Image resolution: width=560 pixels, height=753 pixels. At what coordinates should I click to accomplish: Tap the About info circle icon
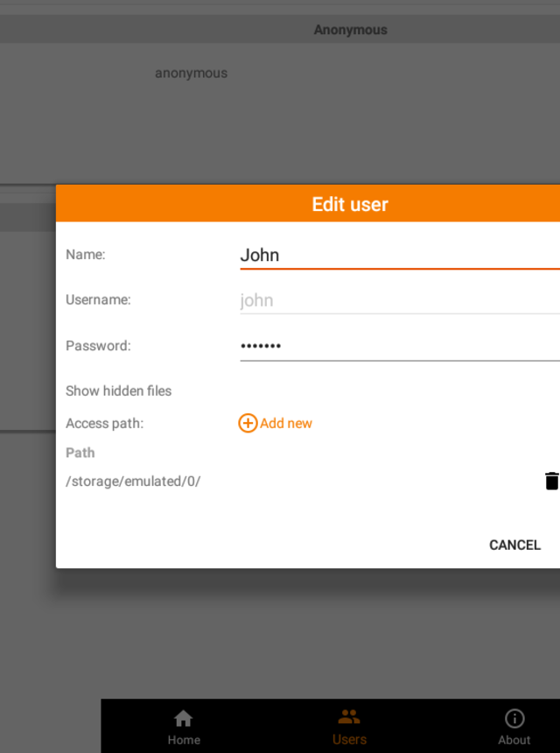tap(514, 719)
